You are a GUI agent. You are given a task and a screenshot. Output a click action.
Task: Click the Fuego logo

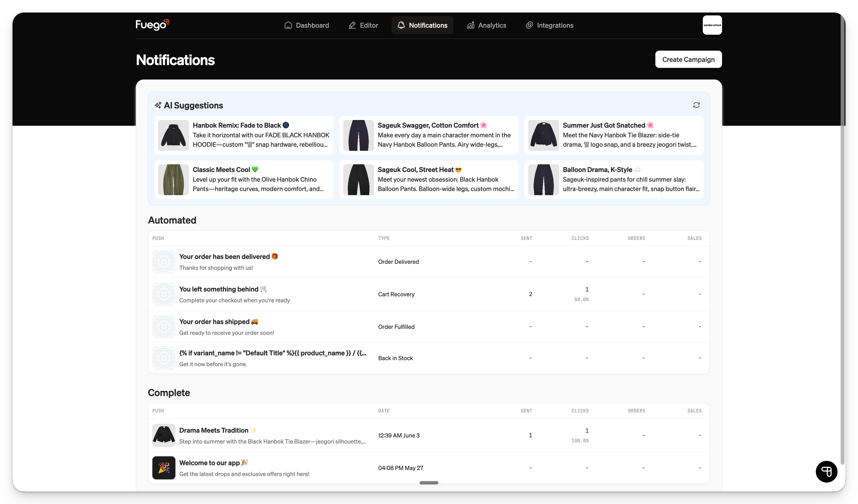tap(152, 25)
